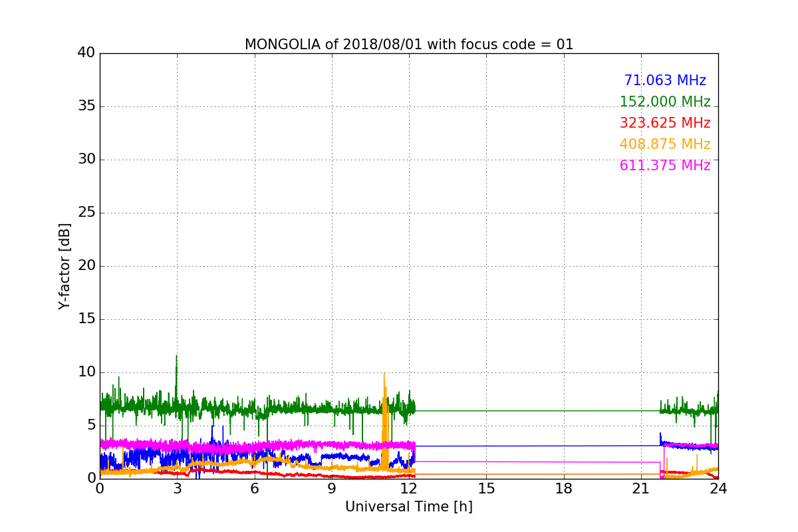Click the x-axis tick label 3
This screenshot has width=798, height=532.
click(177, 488)
